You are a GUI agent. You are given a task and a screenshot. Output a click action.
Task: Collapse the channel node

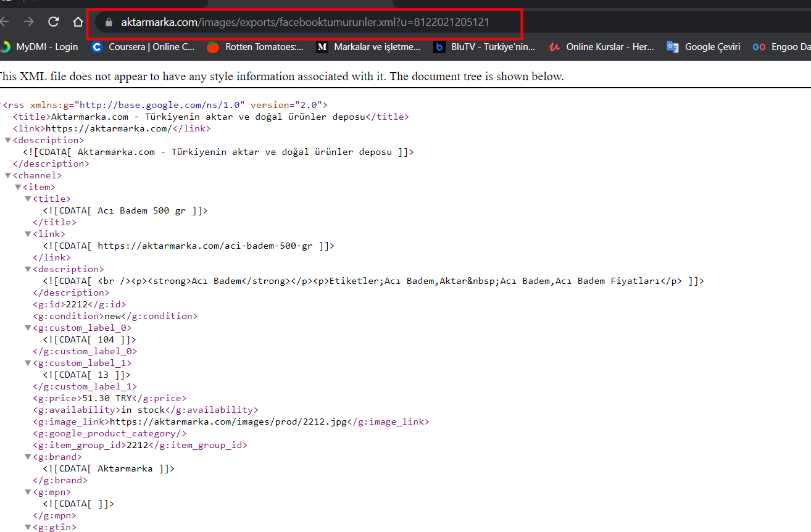7,176
